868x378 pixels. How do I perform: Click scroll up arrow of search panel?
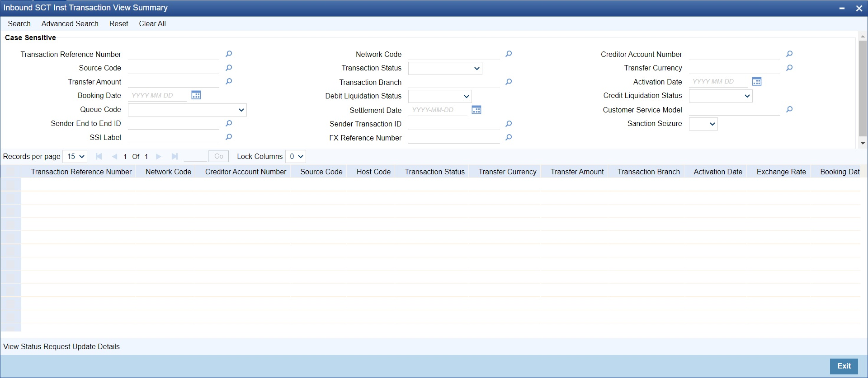point(863,36)
